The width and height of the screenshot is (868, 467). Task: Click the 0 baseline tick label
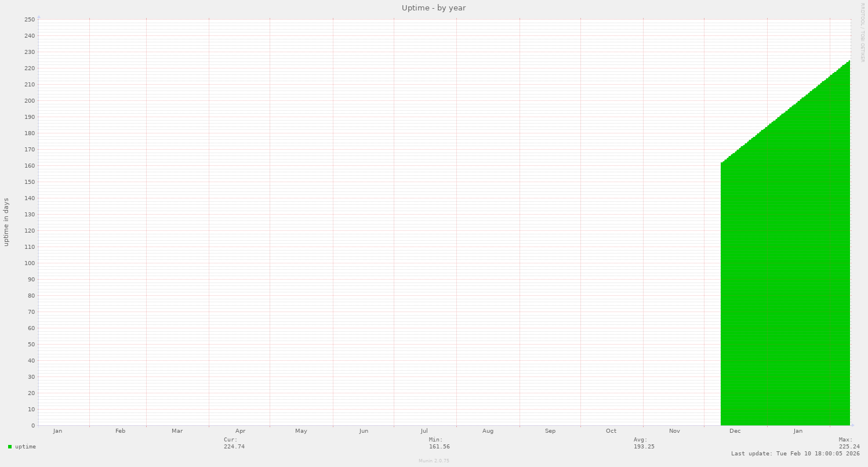click(x=34, y=425)
